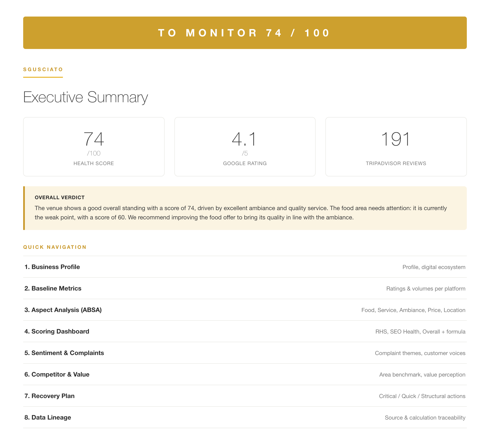Go to Baseline Metrics section
The image size is (490, 448).
pyautogui.click(x=245, y=288)
